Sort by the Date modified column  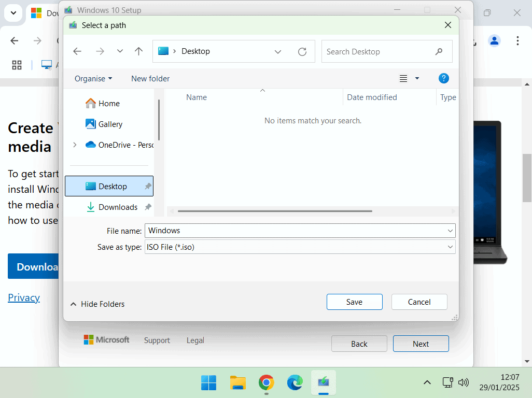(x=371, y=97)
